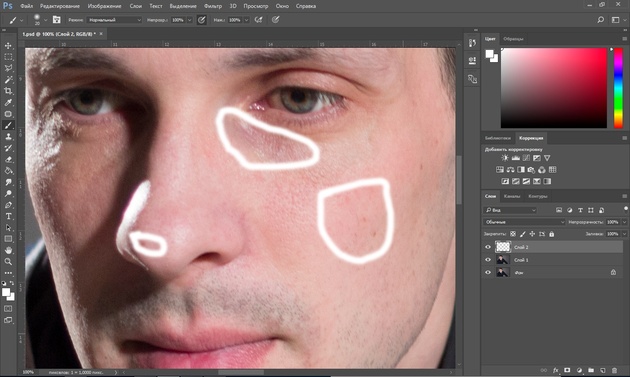Open the brush settings panel icon

click(x=57, y=20)
